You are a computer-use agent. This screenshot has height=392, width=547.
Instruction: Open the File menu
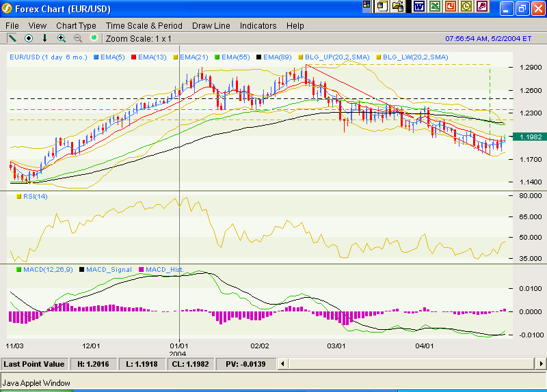12,25
